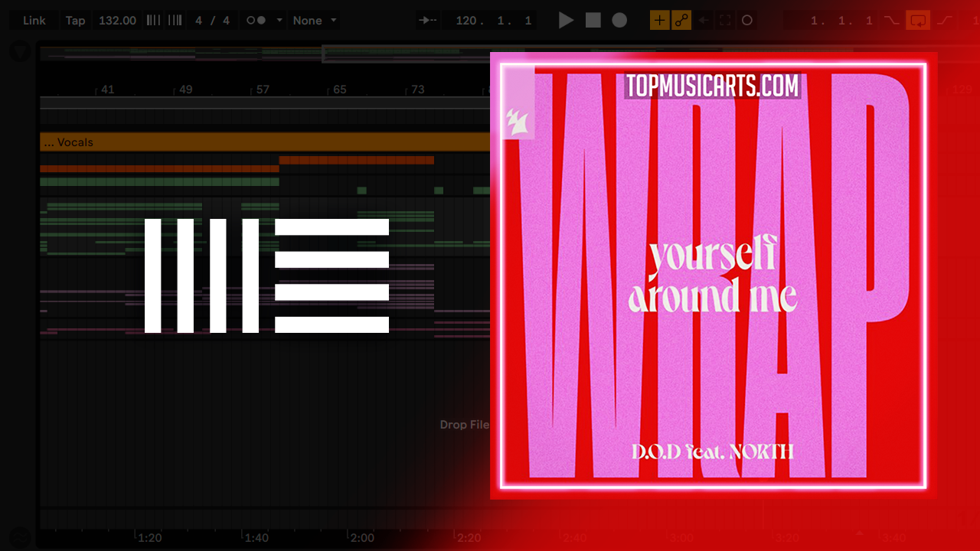Viewport: 980px width, 551px height.
Task: Click the 132.00 tempo field
Action: pyautogui.click(x=117, y=21)
